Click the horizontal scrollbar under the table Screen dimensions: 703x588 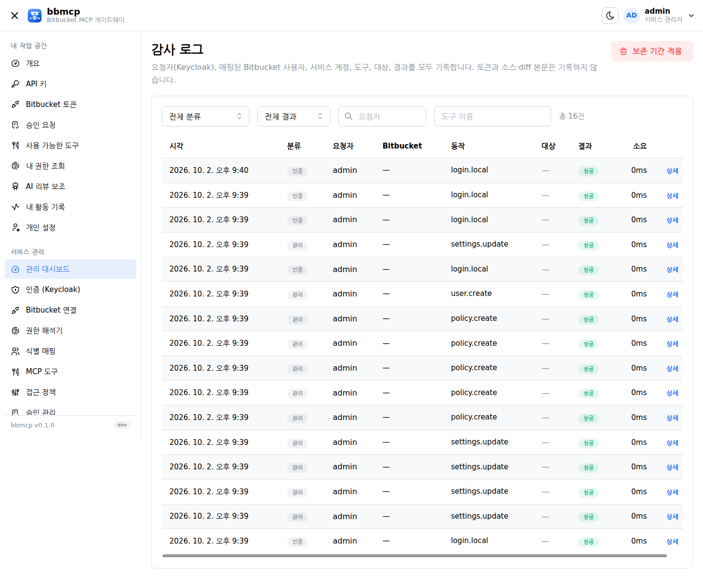[414, 556]
